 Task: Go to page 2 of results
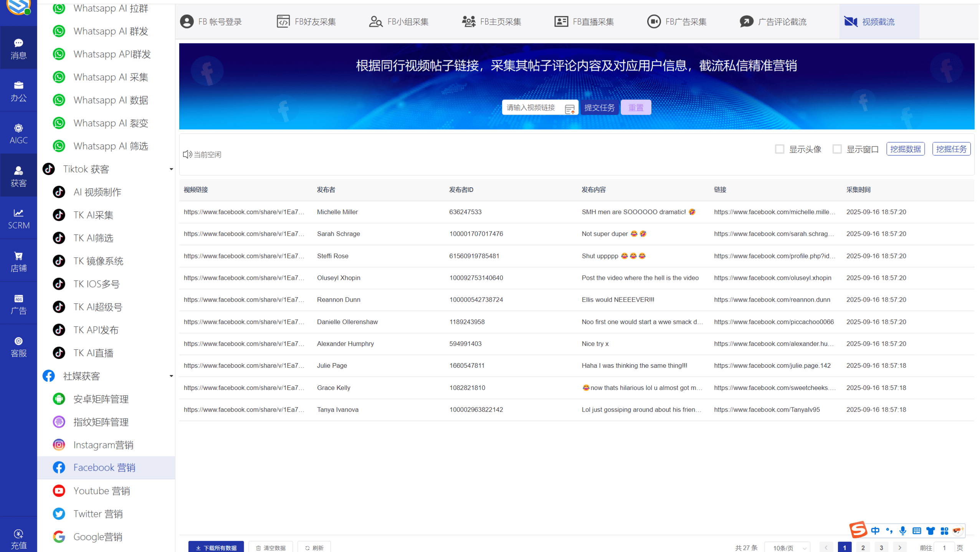point(863,547)
